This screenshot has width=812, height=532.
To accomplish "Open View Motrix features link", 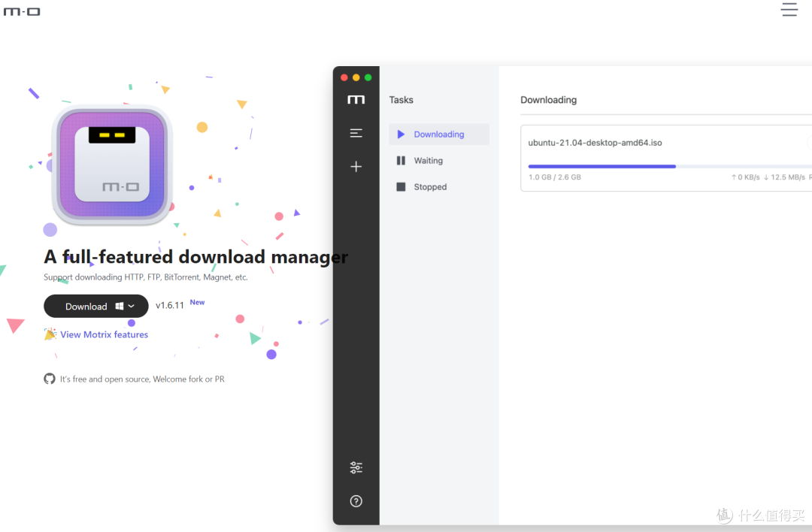I will click(104, 335).
